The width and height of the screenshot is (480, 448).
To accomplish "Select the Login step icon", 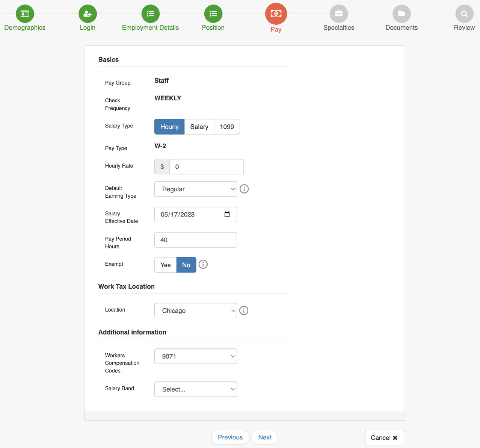I will coord(87,13).
